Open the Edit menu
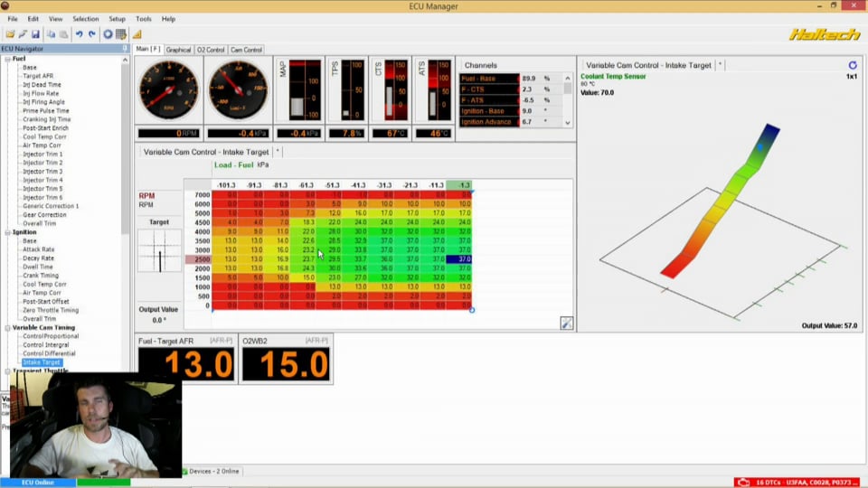The height and width of the screenshot is (488, 868). (x=33, y=19)
